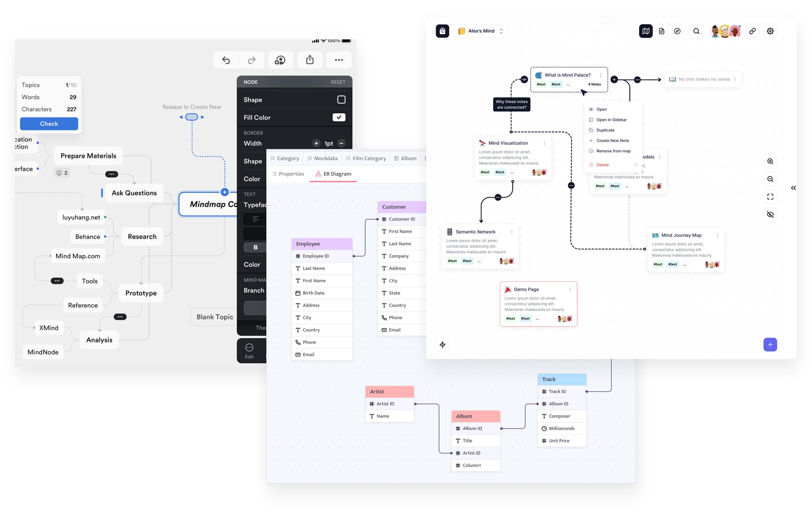
Task: Switch to the Properties tab
Action: (288, 174)
